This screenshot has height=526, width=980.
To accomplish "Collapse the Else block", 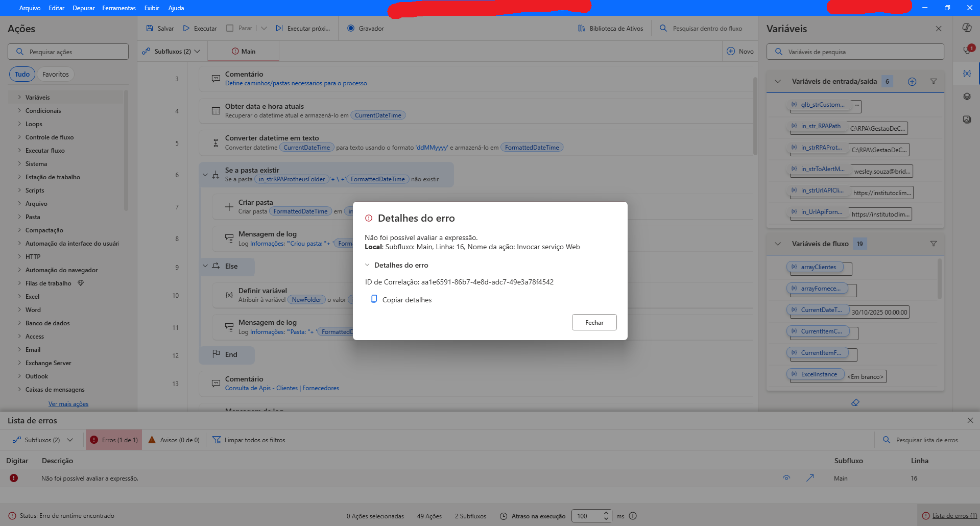I will pos(205,266).
